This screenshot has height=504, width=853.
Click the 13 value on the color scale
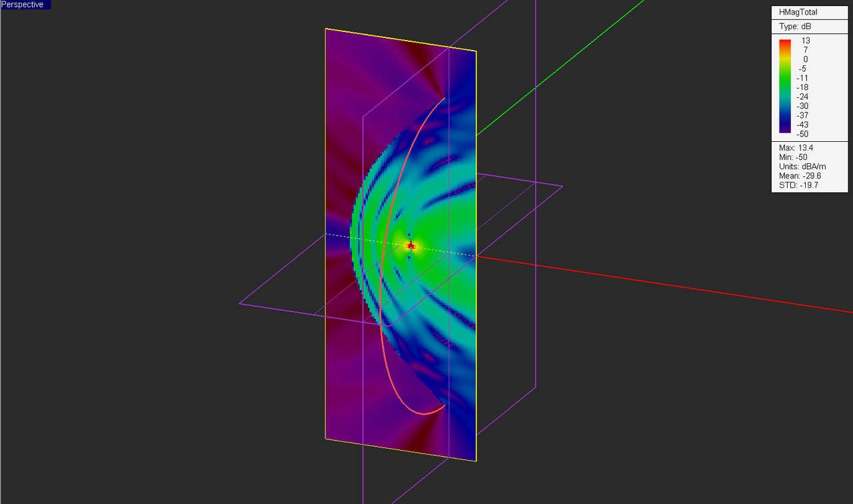[806, 41]
